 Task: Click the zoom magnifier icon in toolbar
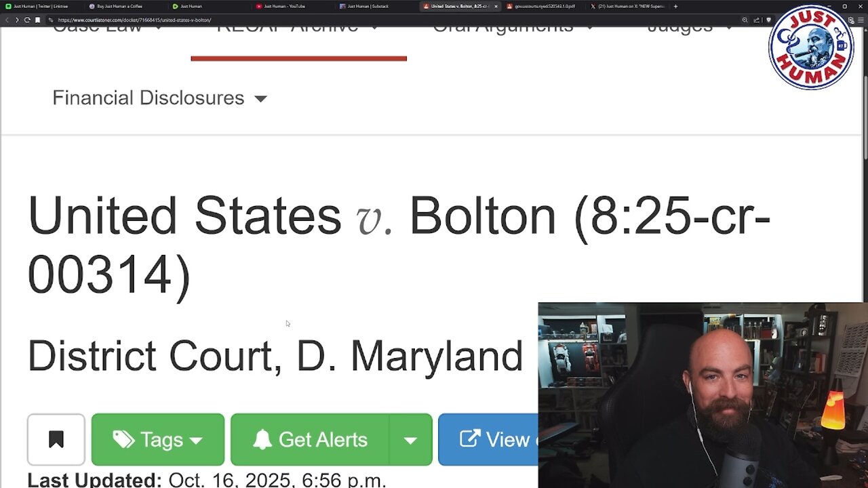pos(745,20)
